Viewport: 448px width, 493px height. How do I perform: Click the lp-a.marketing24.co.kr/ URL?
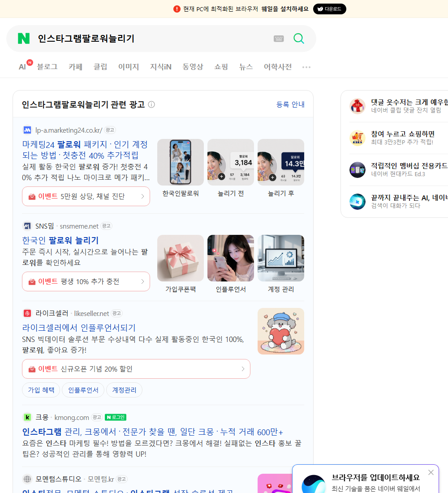pos(69,130)
